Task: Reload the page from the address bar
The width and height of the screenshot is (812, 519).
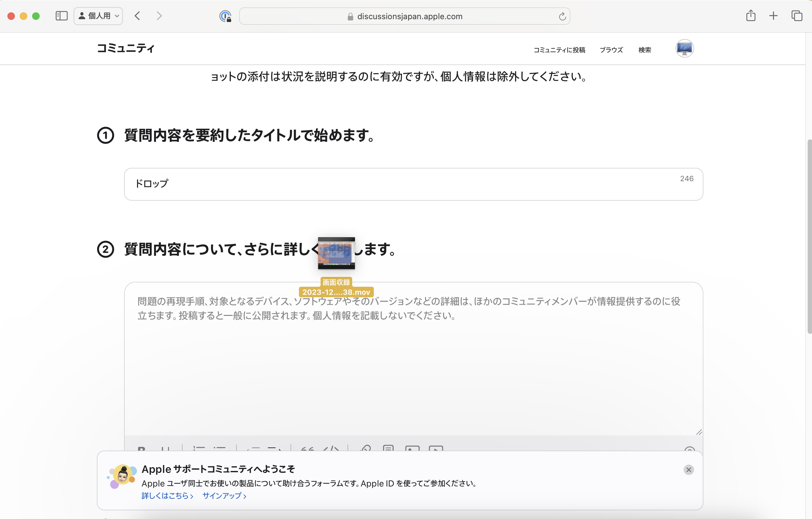Action: pos(562,16)
